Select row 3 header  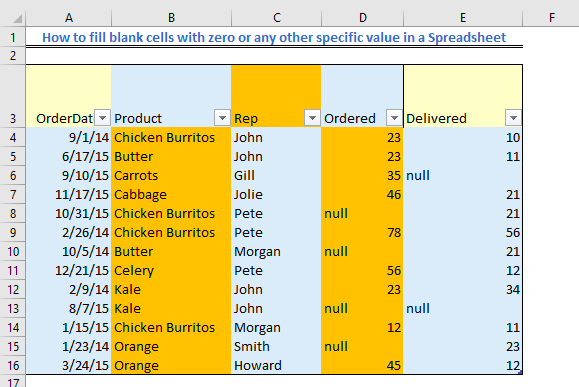[13, 96]
